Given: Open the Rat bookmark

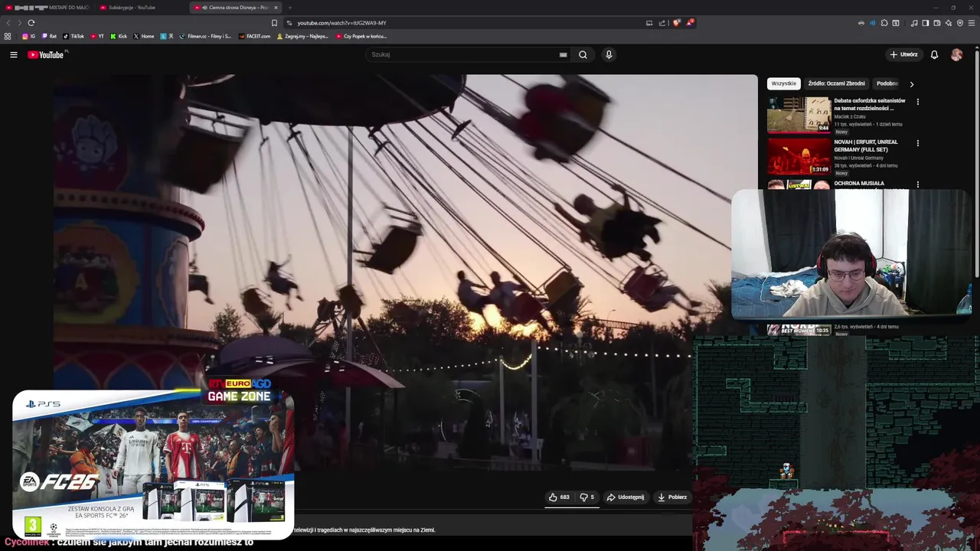Looking at the screenshot, I should pos(49,36).
